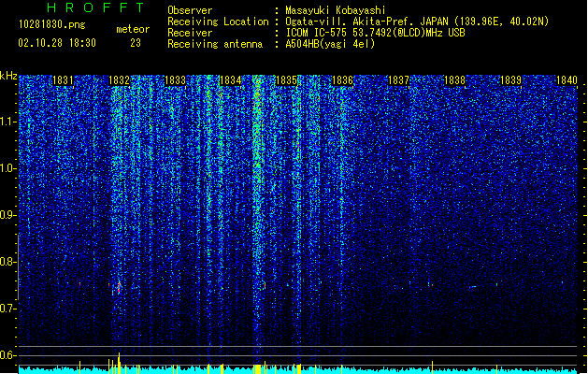The image size is (588, 374).
Task: Click the 1832 time marker
Action: coord(119,80)
